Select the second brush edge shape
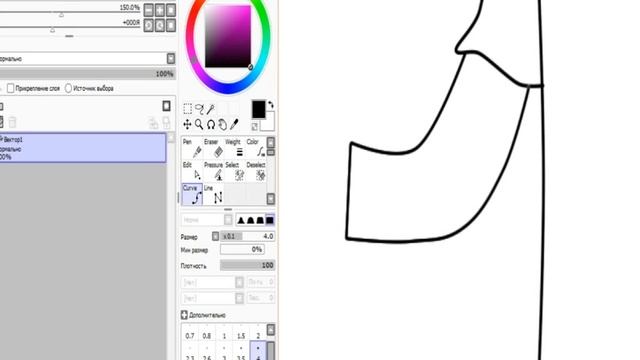Image resolution: width=640 pixels, height=360 pixels. pyautogui.click(x=250, y=220)
